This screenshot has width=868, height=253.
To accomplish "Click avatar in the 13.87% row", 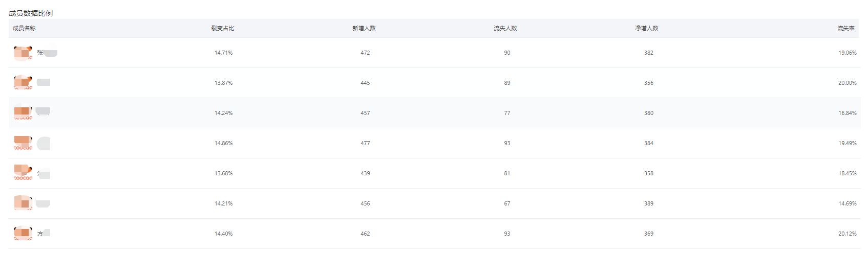I will point(23,83).
